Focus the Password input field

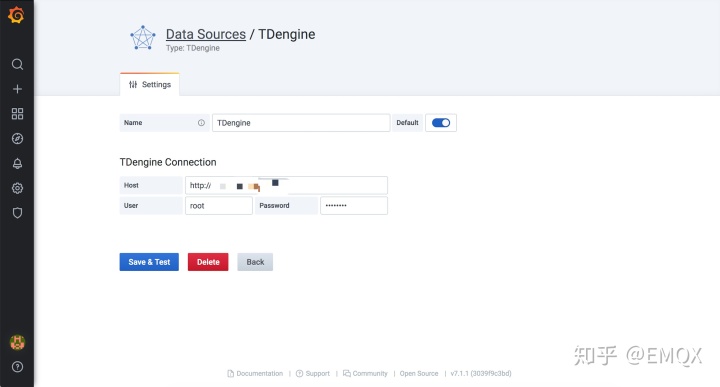(x=354, y=206)
